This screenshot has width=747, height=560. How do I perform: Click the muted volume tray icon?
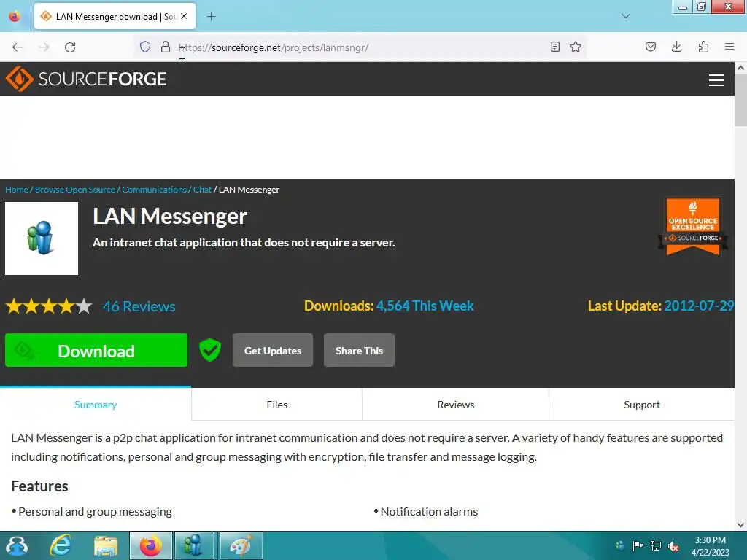673,545
